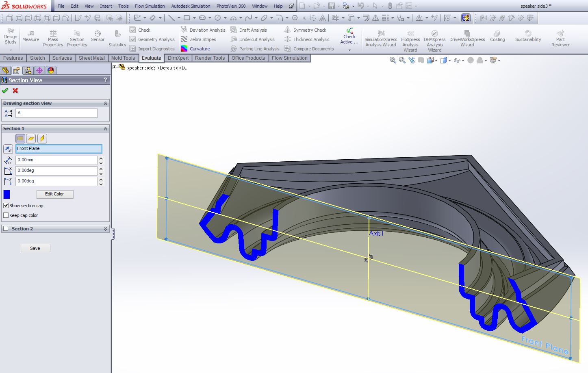Select Front Plane section button
Viewport: 588px width, 373px height.
(20, 139)
